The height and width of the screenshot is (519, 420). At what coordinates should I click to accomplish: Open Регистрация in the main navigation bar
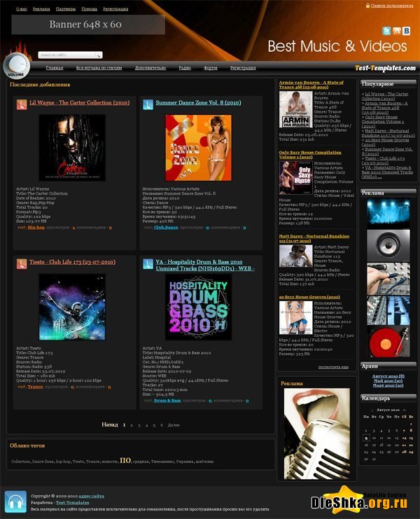[243, 68]
